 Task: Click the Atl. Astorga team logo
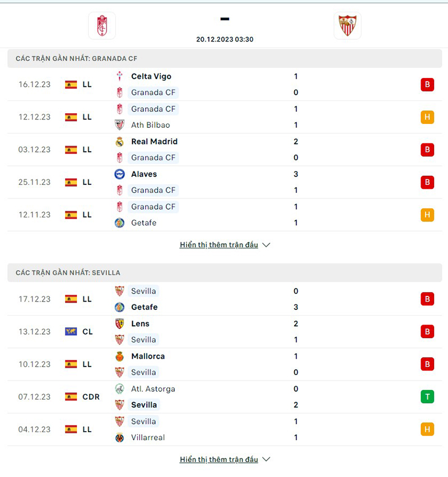(119, 389)
